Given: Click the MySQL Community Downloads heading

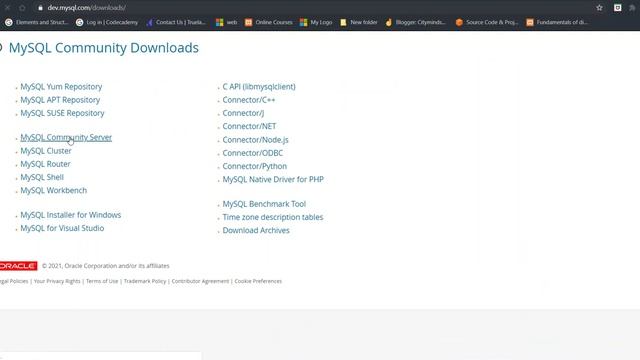Looking at the screenshot, I should (x=104, y=48).
